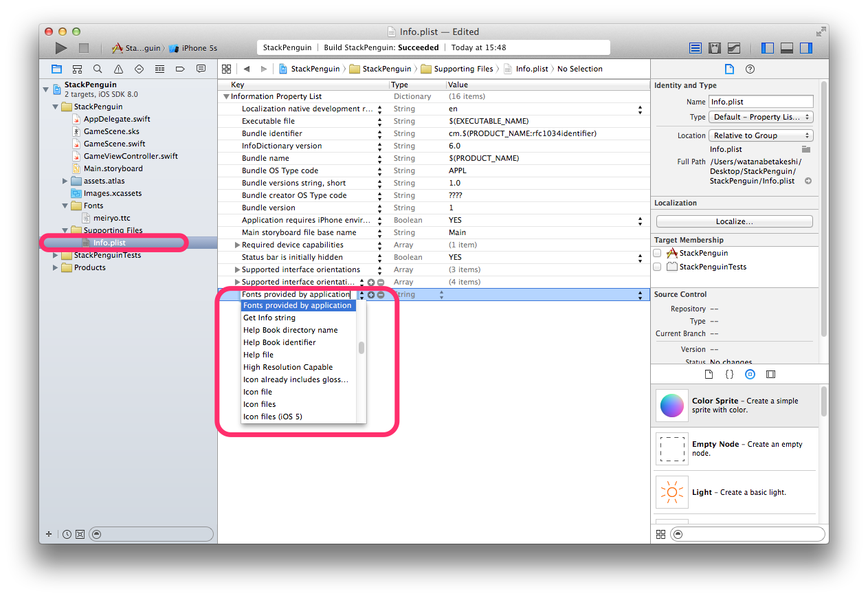This screenshot has width=868, height=598.
Task: Run the StackPenguin app
Action: coord(60,47)
